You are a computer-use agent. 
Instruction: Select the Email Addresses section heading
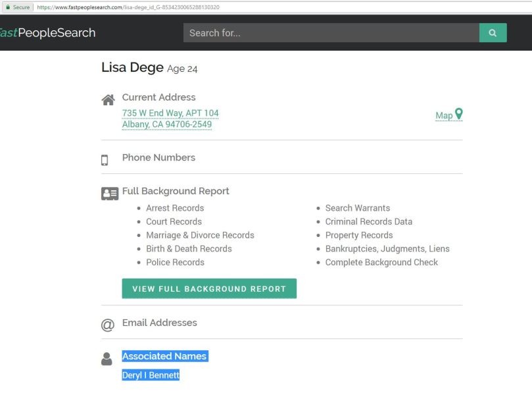point(159,323)
